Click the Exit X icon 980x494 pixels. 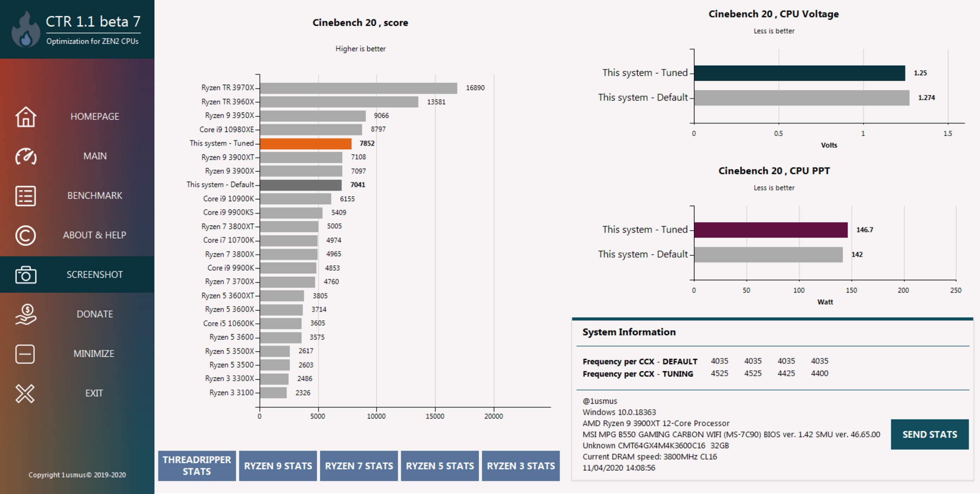click(x=25, y=393)
